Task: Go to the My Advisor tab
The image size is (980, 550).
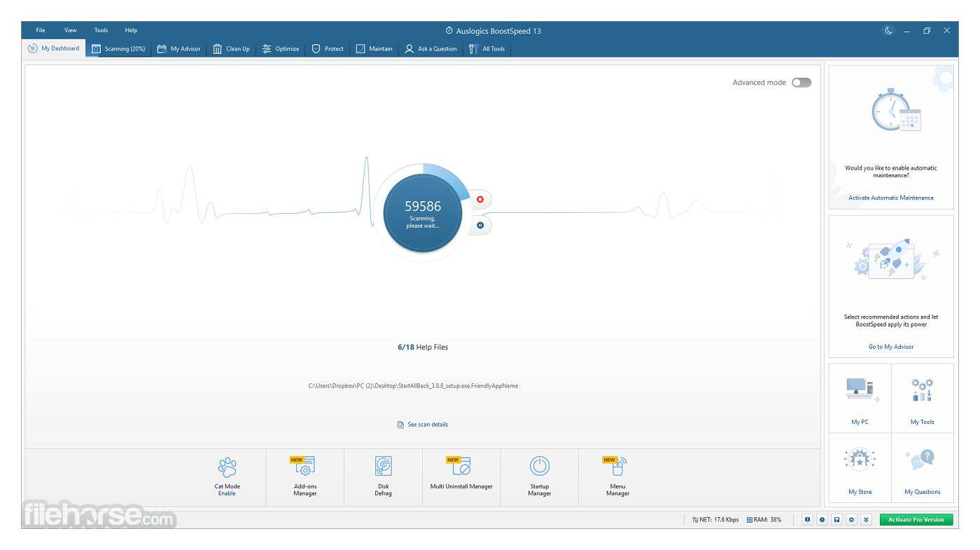Action: [x=178, y=49]
